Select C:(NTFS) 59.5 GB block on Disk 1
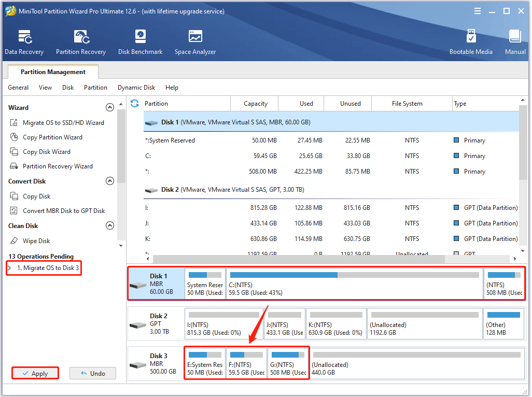532x397 pixels. pyautogui.click(x=355, y=284)
